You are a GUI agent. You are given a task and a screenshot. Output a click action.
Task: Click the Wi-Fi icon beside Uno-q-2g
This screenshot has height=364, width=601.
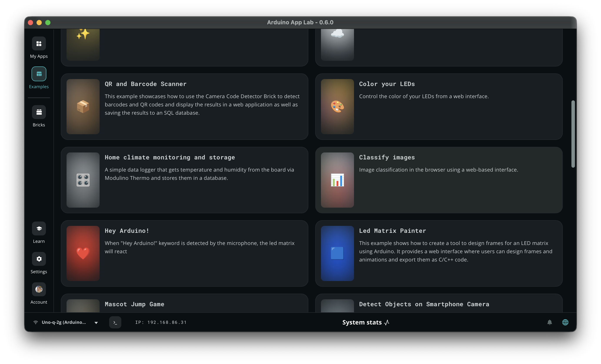pyautogui.click(x=36, y=322)
